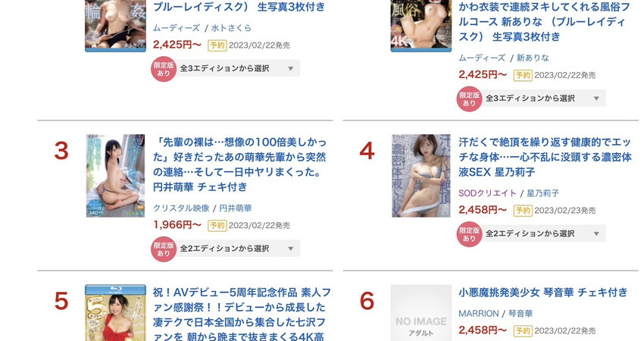Click the 限定版あり badge under the 1,966円 item
Image resolution: width=644 pixels, height=341 pixels.
[x=164, y=249]
